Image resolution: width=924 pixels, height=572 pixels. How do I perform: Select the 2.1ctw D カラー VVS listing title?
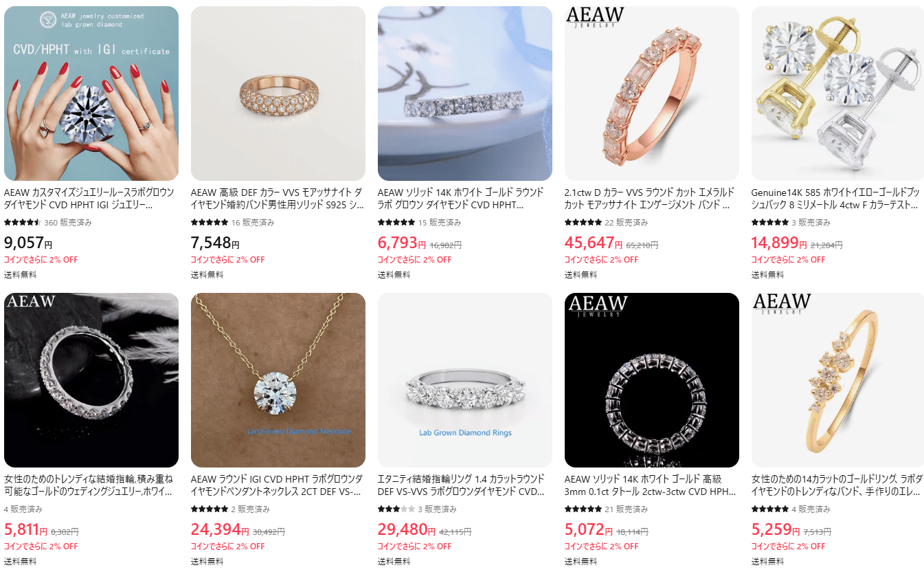(x=650, y=199)
